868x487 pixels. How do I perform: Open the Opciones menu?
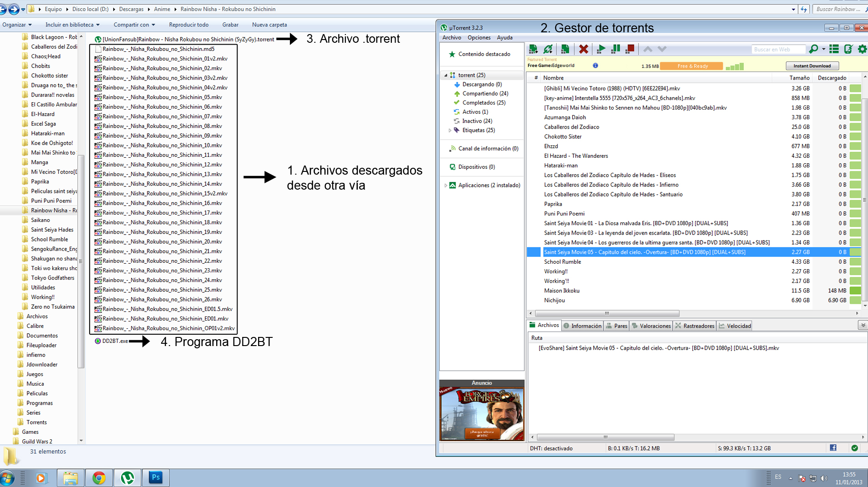point(479,37)
